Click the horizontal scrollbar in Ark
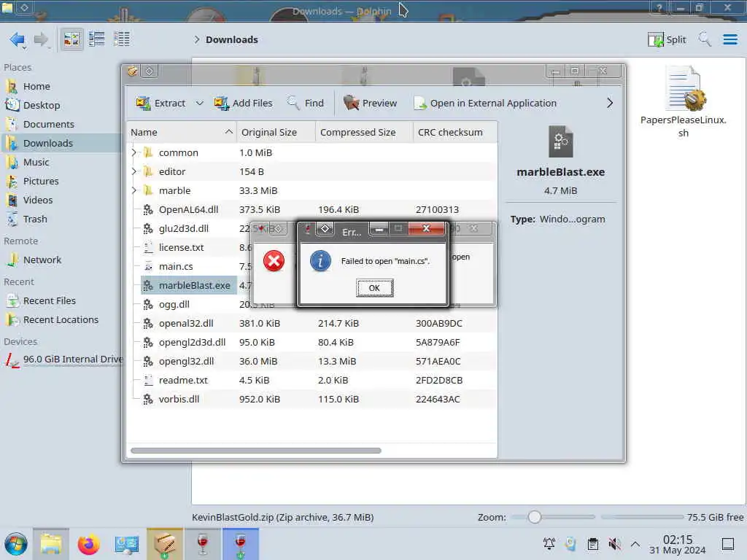This screenshot has height=560, width=747. (x=256, y=451)
